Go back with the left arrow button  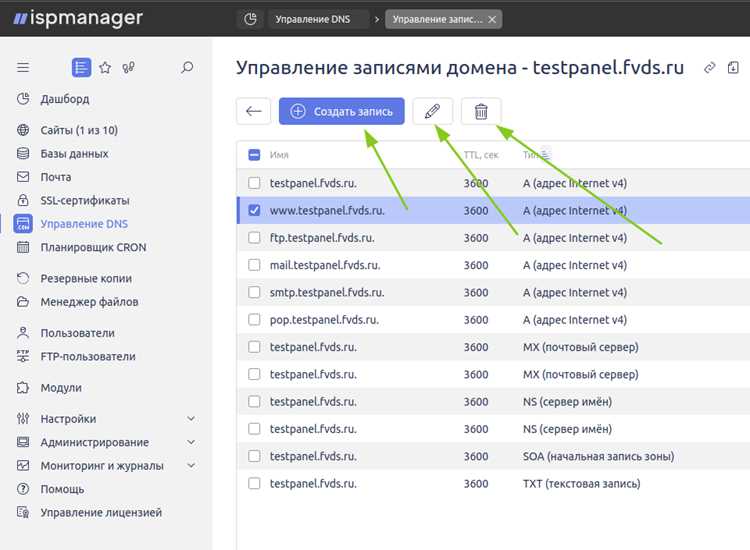254,111
